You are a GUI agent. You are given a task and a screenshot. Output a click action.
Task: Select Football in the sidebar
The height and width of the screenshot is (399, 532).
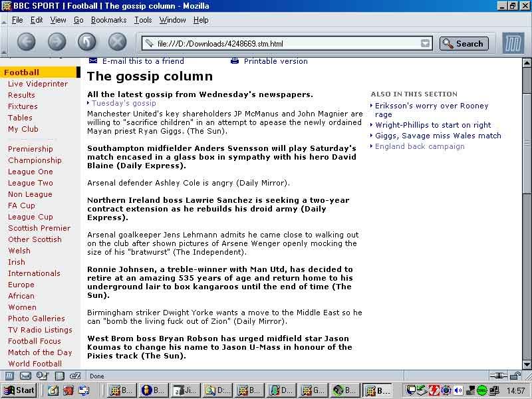click(x=40, y=72)
